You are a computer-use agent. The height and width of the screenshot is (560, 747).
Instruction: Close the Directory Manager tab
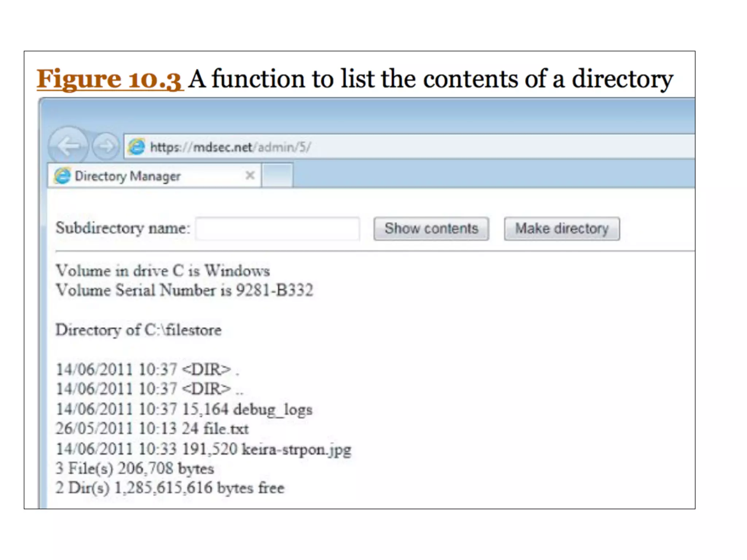pos(250,176)
